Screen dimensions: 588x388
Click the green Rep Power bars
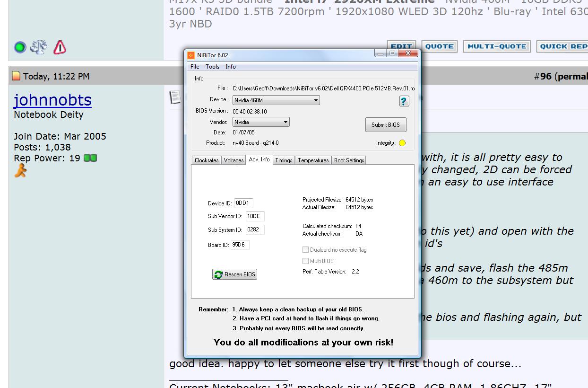(x=90, y=158)
